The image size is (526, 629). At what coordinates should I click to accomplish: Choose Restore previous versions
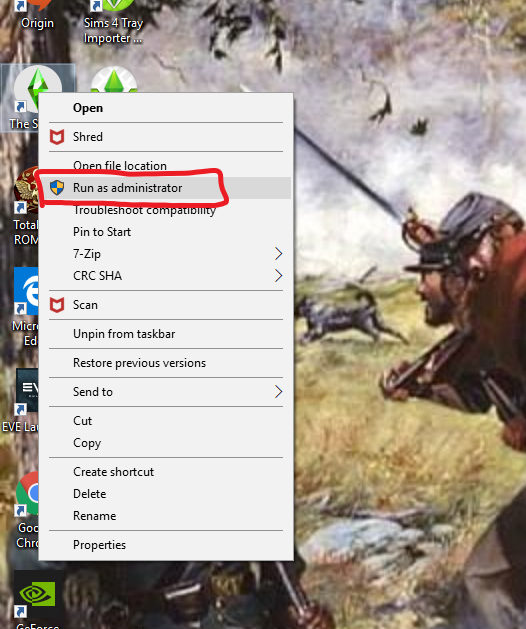coord(166,363)
